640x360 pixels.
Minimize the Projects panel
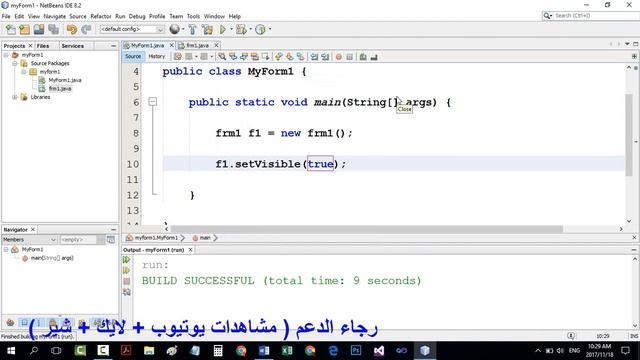[113, 46]
